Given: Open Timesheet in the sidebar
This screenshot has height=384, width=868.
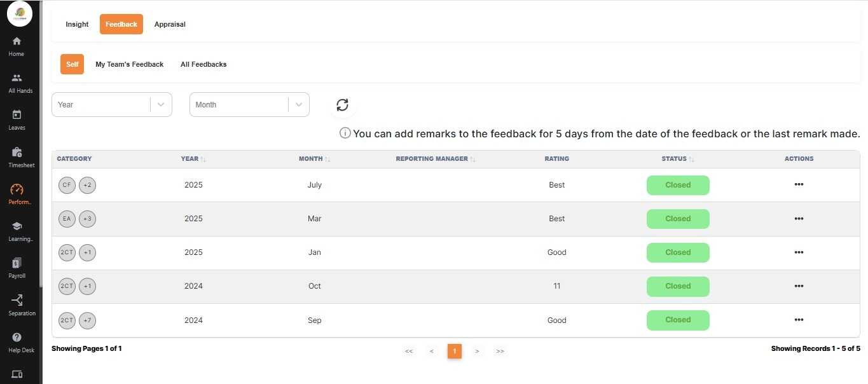Looking at the screenshot, I should [17, 153].
